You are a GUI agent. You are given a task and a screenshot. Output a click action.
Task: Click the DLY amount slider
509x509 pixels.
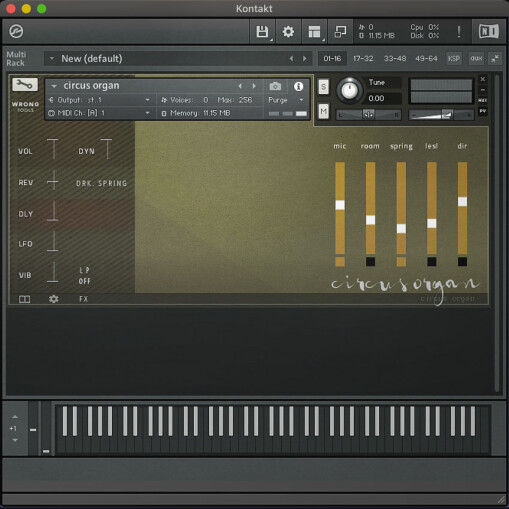pos(53,211)
